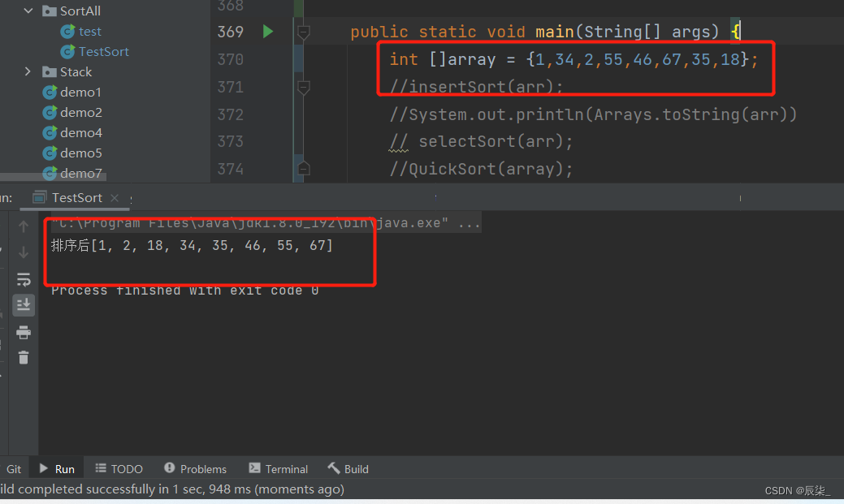Click the java.exe command line link

[266, 222]
